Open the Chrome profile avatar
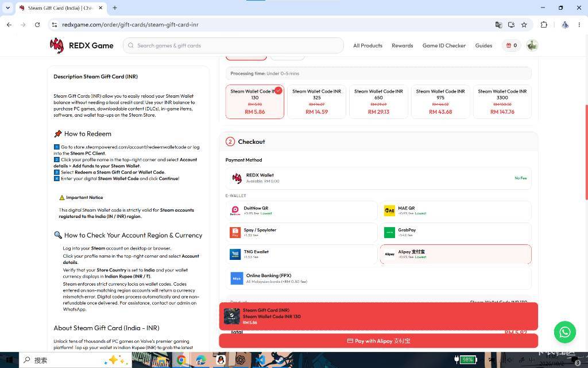The height and width of the screenshot is (368, 588). coord(565,25)
